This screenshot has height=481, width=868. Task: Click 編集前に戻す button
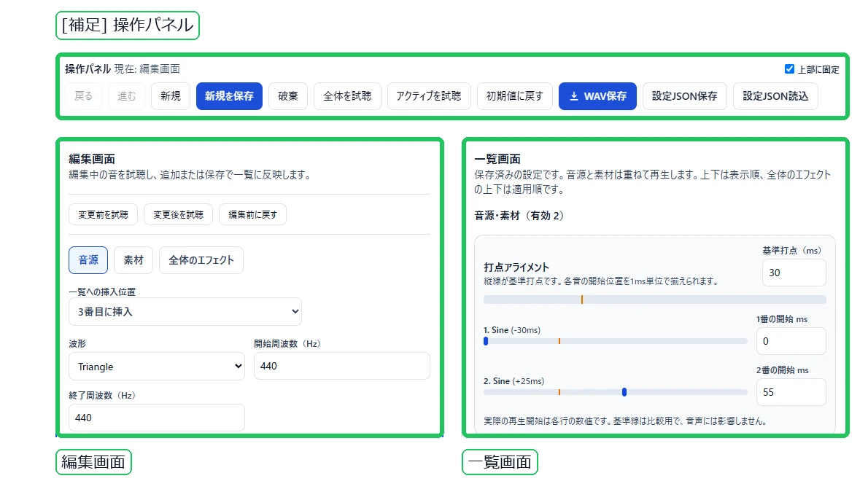(x=252, y=214)
